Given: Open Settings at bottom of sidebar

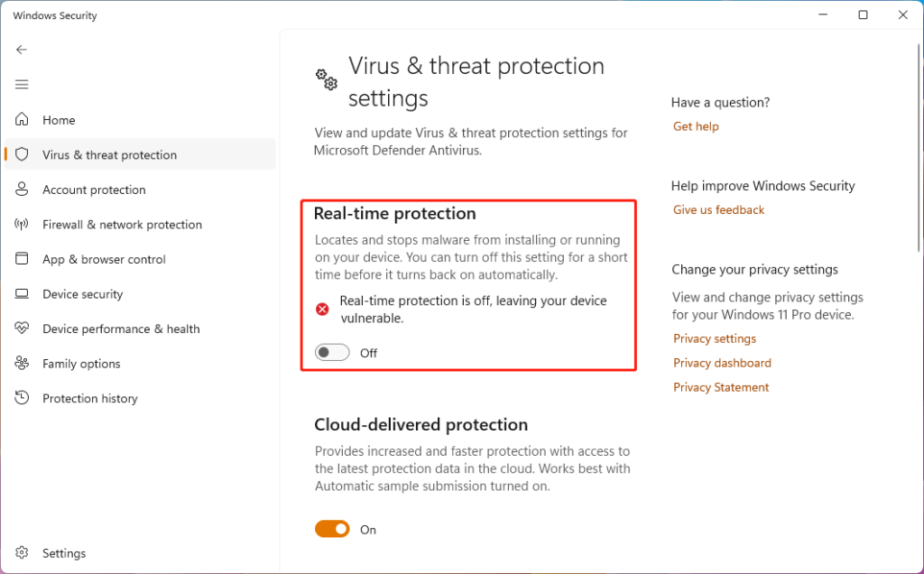Looking at the screenshot, I should [x=63, y=553].
